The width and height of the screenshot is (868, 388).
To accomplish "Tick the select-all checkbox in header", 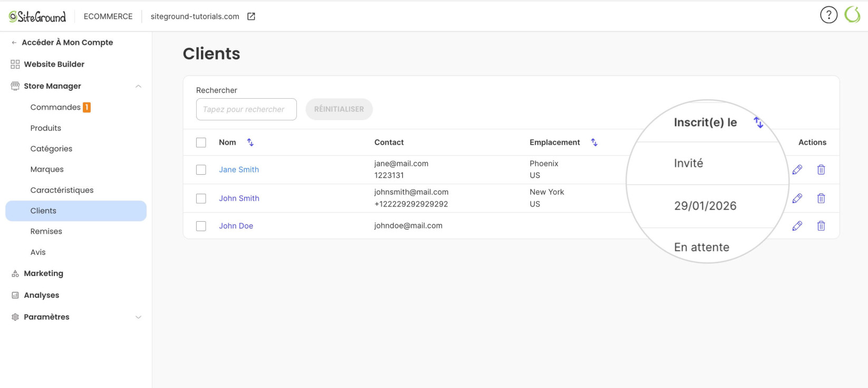I will click(x=201, y=143).
